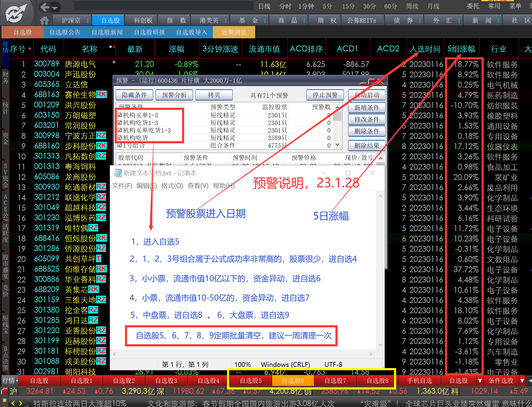Screen dimensions: 532x407
Task: Open the 沪深京 tab options dots
Action: point(88,21)
